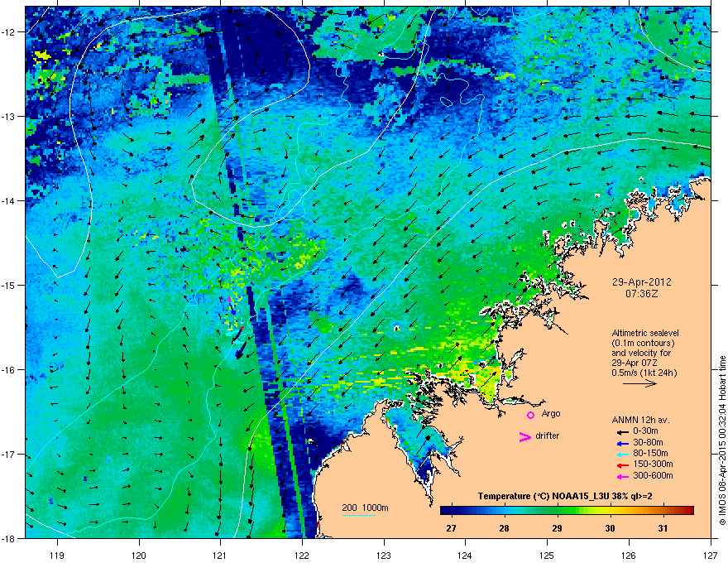Click the latitude axis label '-18'
Screen dimensions: 728x563
[x=9, y=538]
